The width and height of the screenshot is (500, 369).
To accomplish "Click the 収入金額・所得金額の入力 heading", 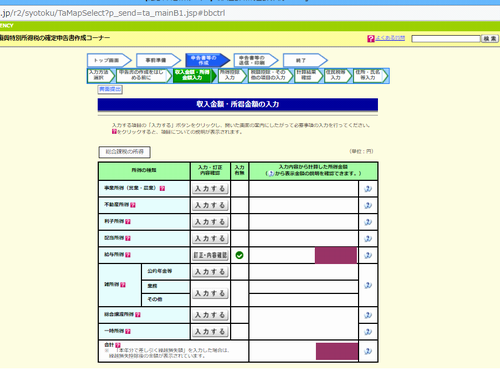I will [x=238, y=104].
